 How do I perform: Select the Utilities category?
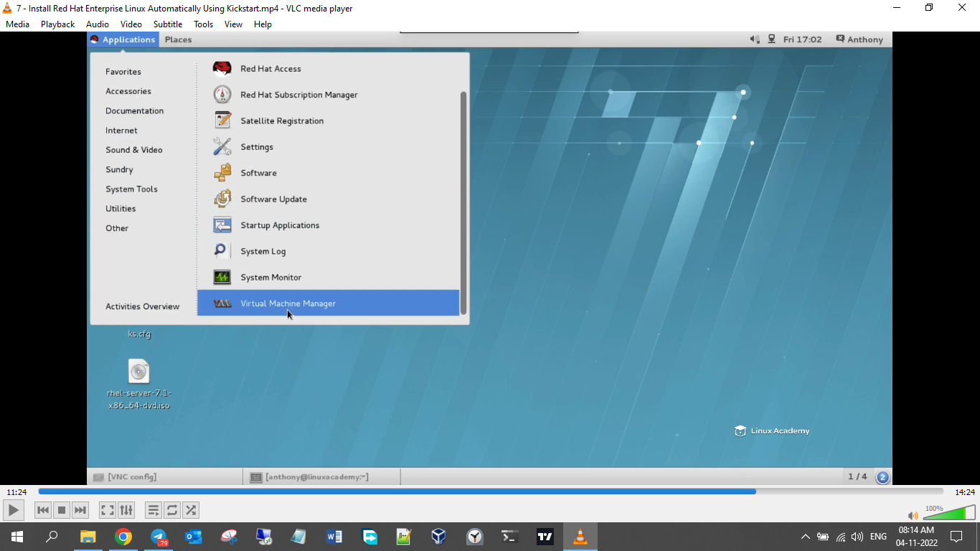121,209
